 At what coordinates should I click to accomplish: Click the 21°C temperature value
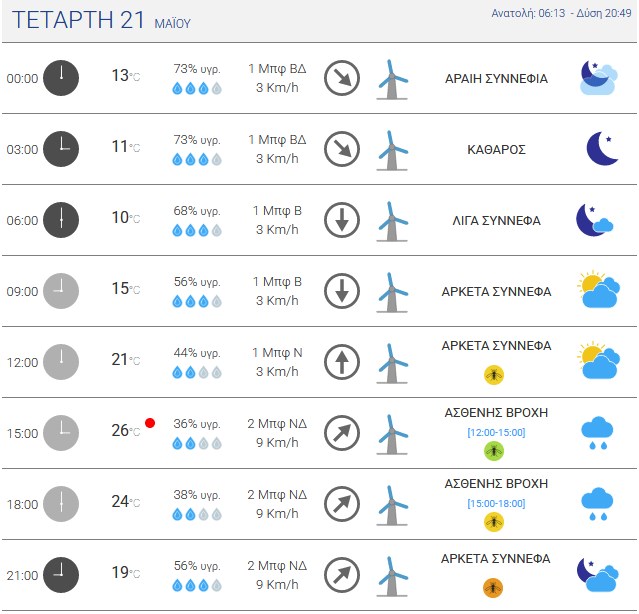[x=126, y=360]
